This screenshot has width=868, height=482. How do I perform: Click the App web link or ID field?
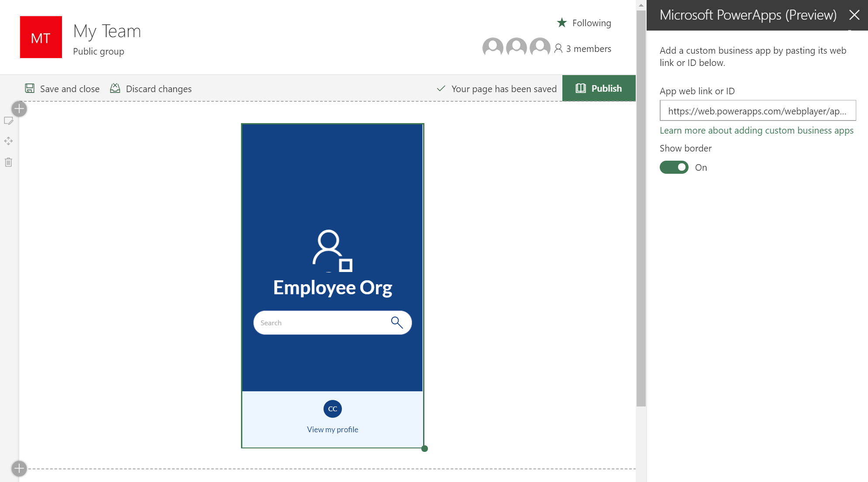758,111
